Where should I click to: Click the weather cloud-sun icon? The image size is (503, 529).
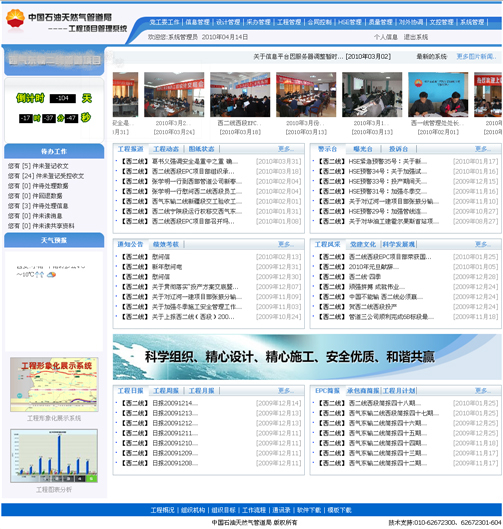(x=51, y=275)
